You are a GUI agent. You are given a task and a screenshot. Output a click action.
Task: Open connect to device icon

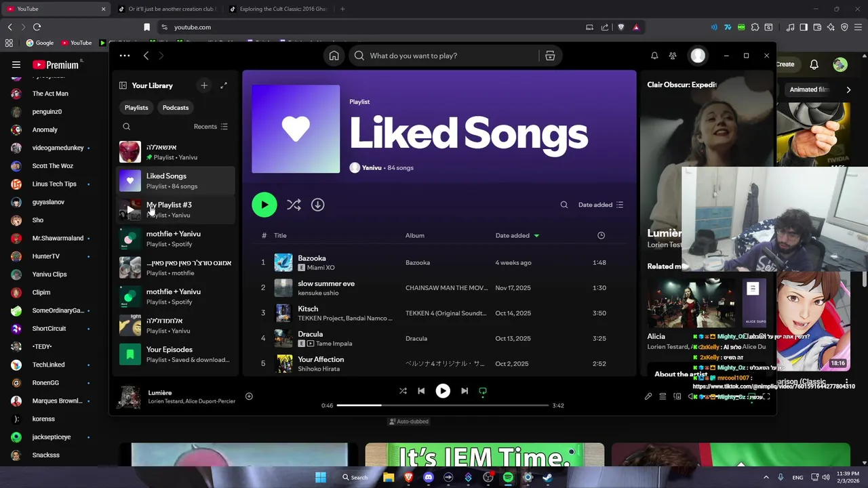tap(677, 396)
